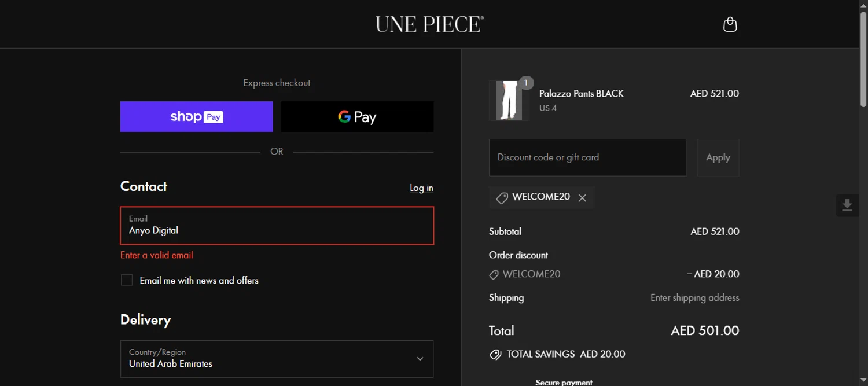Apply the discount code
Image resolution: width=868 pixels, height=386 pixels.
718,157
